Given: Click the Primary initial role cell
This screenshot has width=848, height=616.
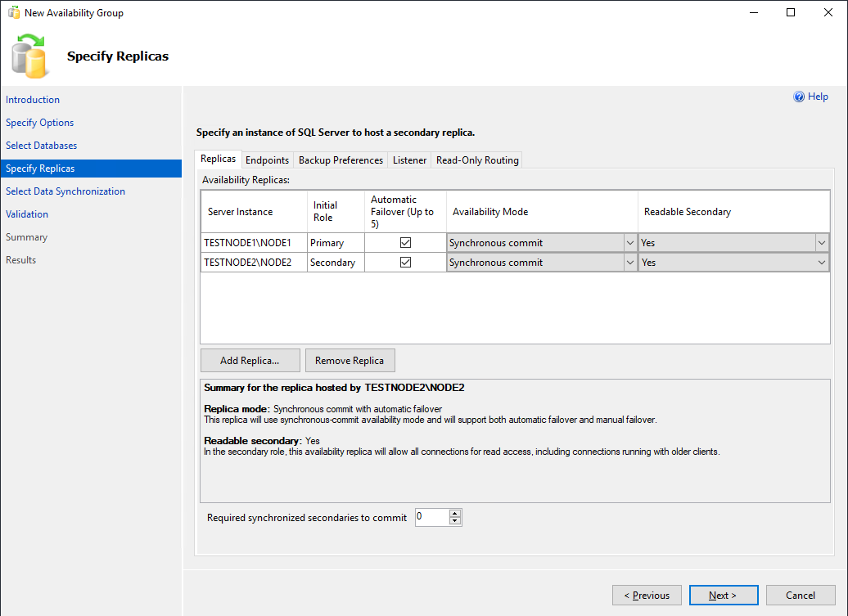Looking at the screenshot, I should 336,243.
